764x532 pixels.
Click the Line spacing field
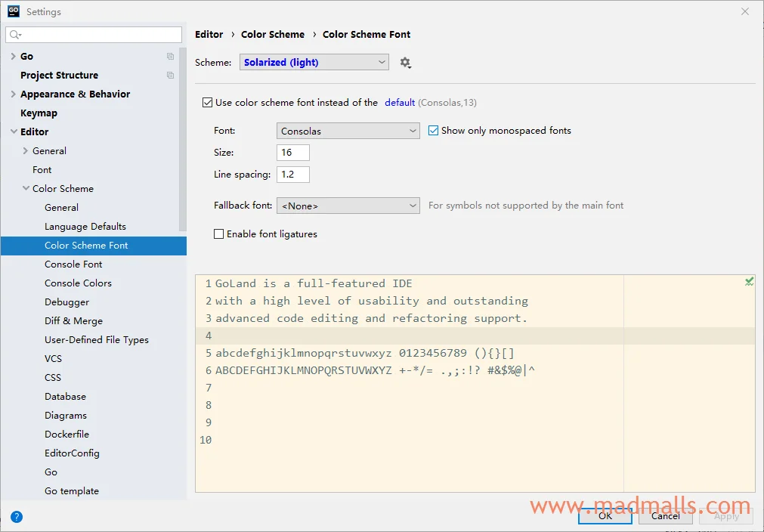click(x=293, y=175)
